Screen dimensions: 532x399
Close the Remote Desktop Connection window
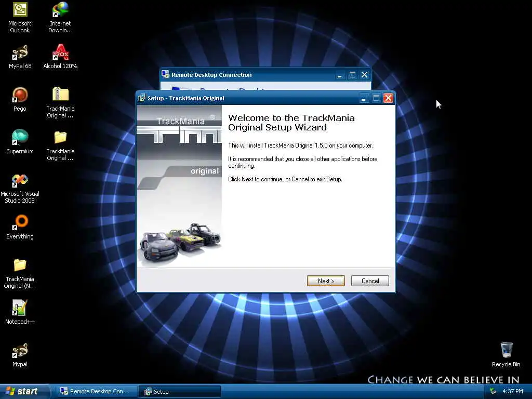(x=364, y=75)
